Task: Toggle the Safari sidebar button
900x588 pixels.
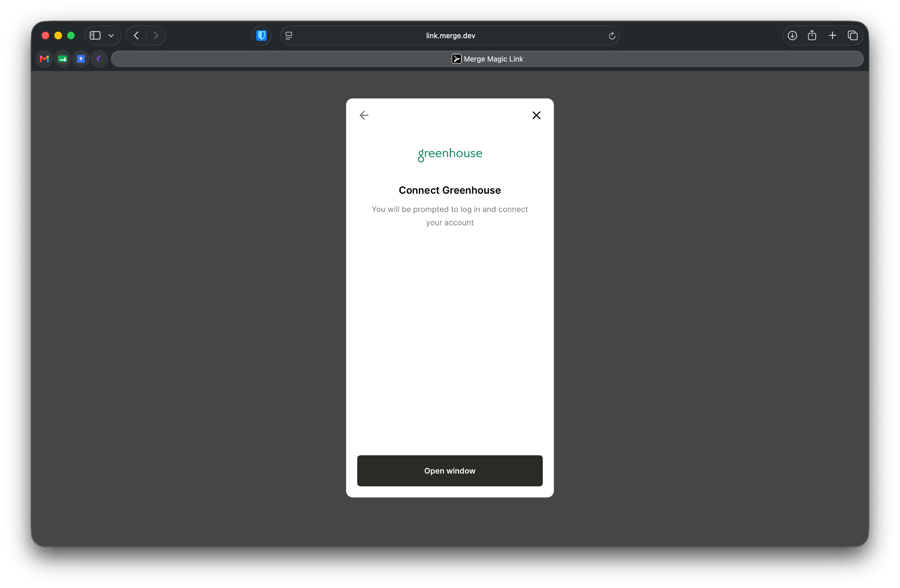Action: point(95,36)
